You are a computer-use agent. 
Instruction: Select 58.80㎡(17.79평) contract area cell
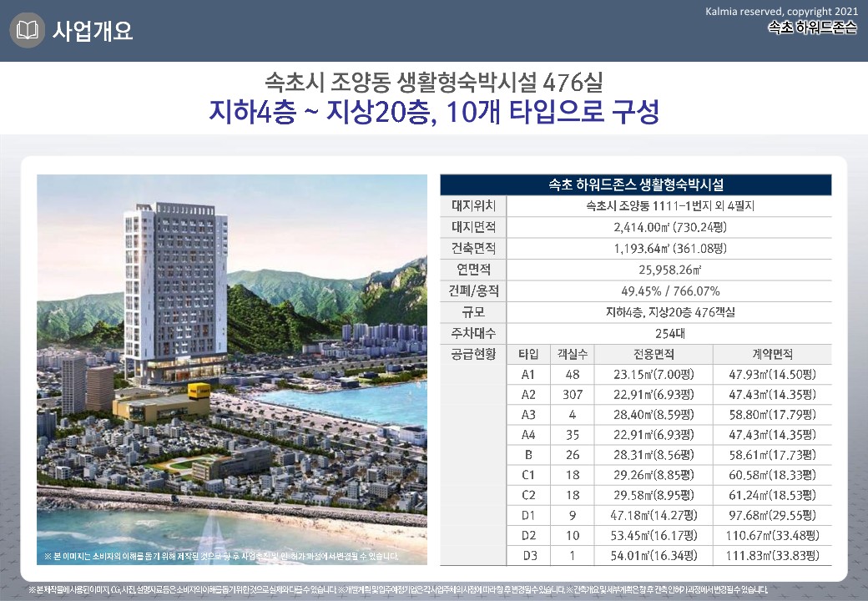point(772,415)
